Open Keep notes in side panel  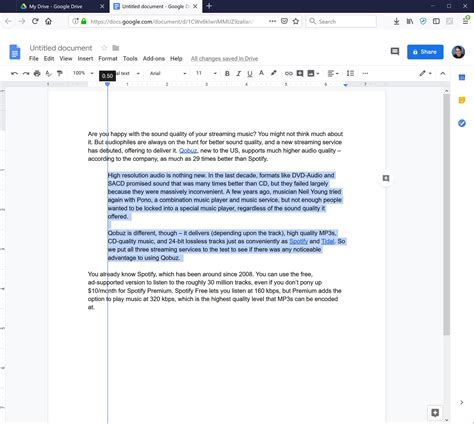[462, 100]
